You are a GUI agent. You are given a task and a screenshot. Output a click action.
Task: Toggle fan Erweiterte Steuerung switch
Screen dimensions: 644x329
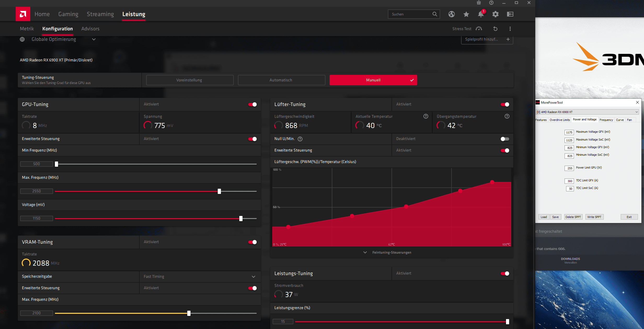[505, 150]
